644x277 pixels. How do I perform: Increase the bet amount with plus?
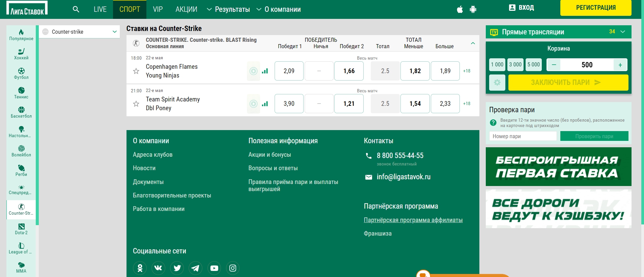[620, 65]
